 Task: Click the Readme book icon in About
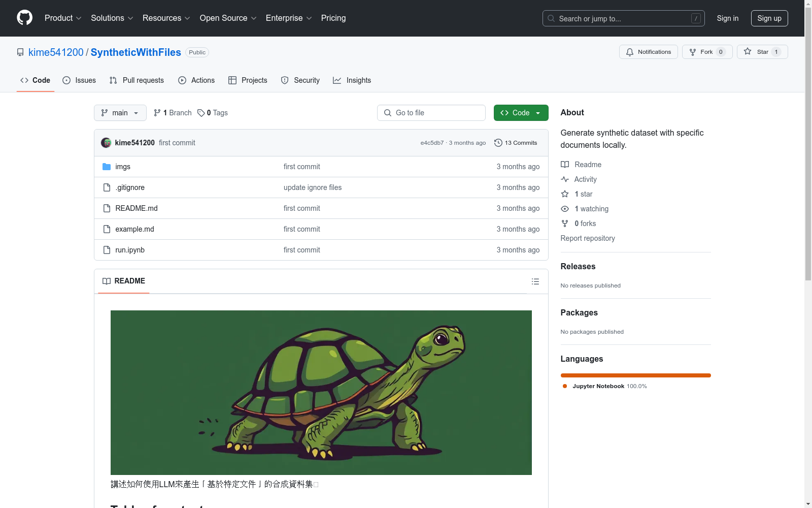point(565,165)
